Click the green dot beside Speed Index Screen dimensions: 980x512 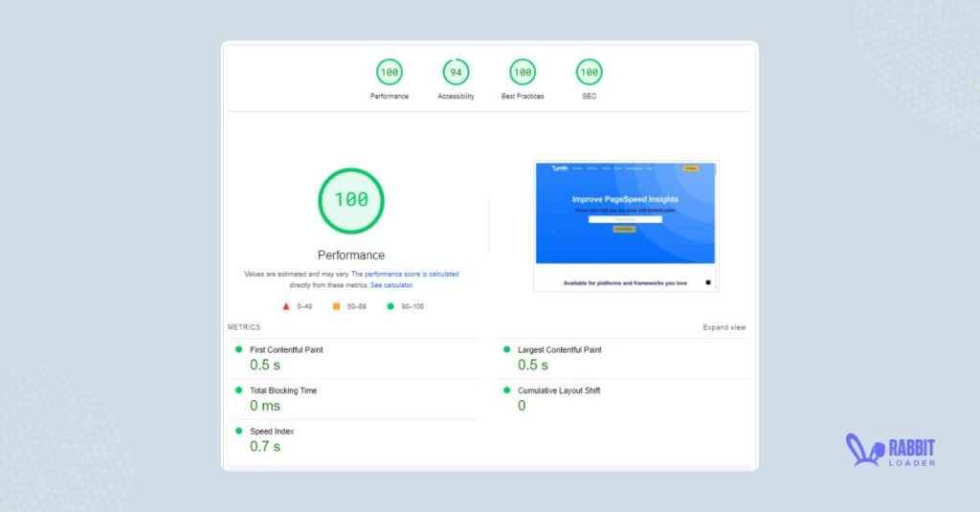click(238, 431)
